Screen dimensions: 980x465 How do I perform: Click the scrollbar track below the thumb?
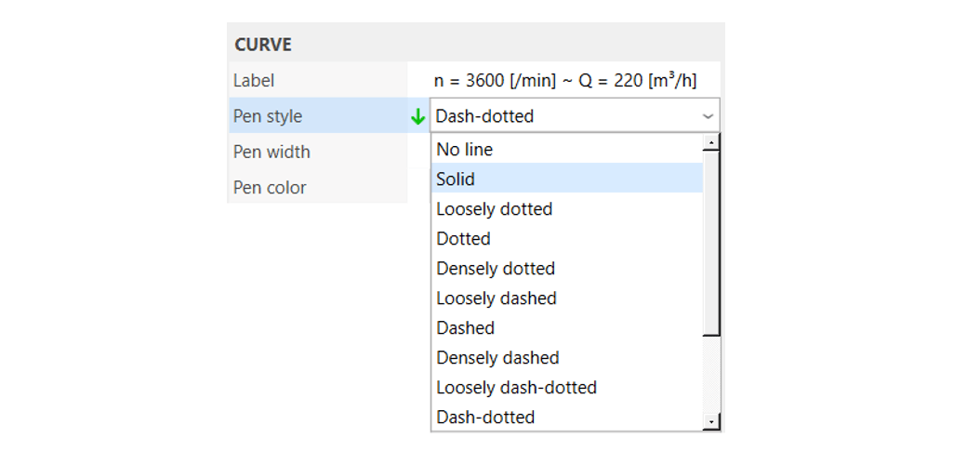pyautogui.click(x=711, y=375)
